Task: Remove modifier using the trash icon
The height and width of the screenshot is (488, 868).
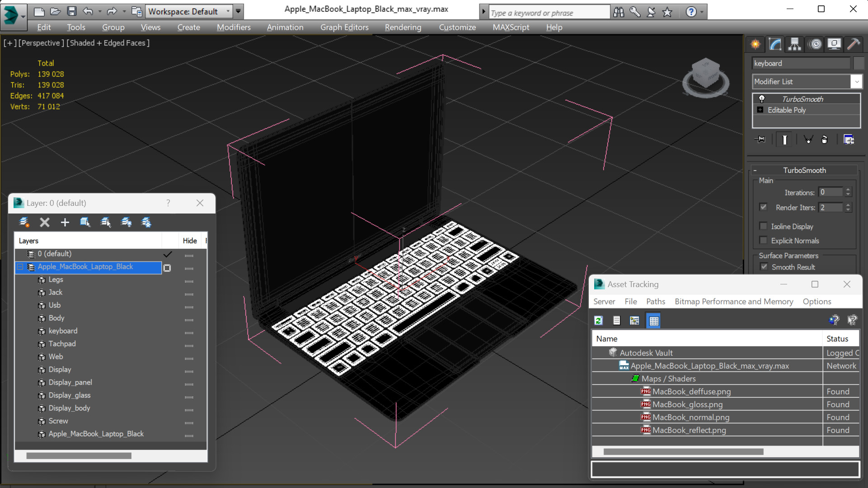Action: coord(825,139)
